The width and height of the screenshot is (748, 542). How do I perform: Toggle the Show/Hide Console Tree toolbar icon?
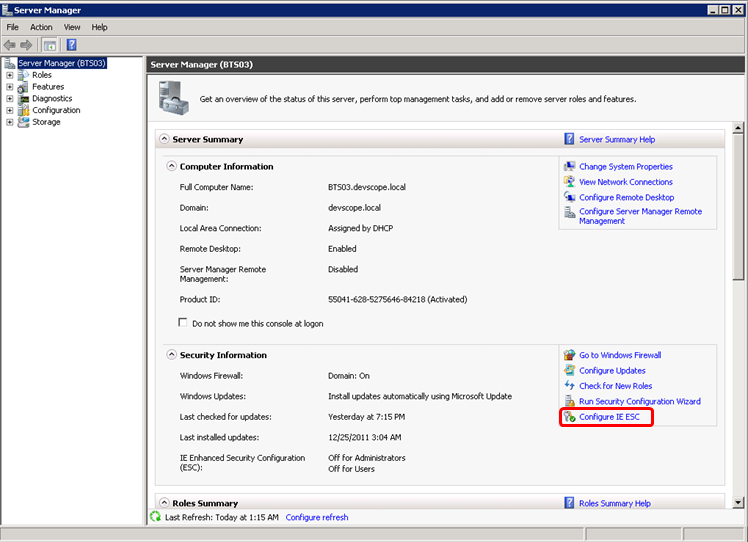[50, 45]
